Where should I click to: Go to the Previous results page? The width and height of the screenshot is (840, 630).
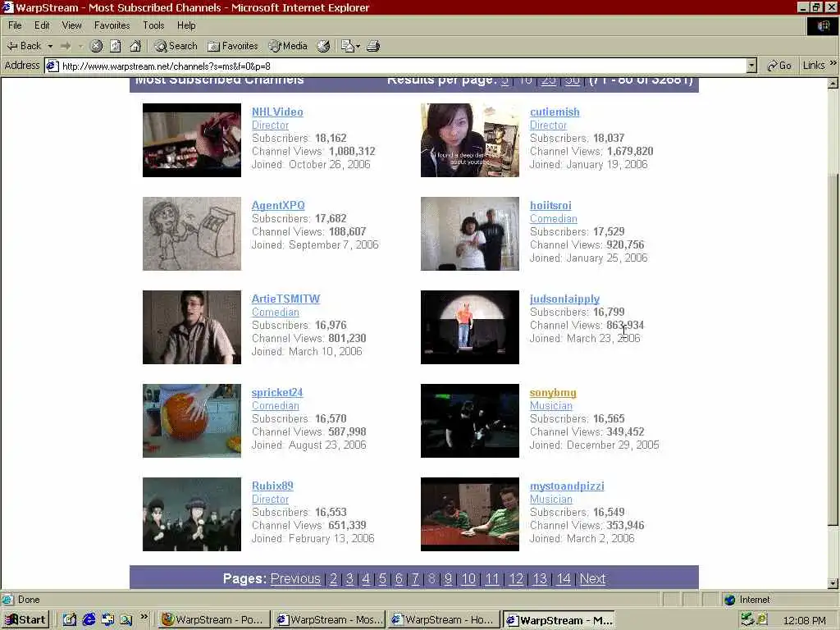click(295, 578)
